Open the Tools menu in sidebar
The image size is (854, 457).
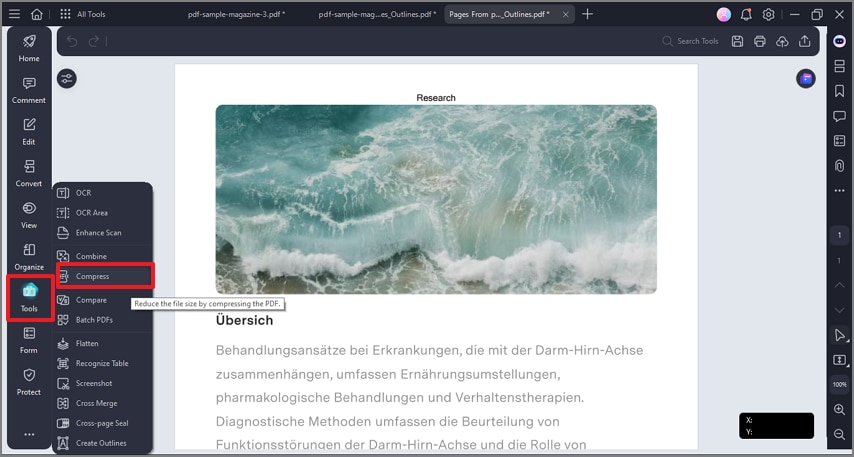pos(29,298)
